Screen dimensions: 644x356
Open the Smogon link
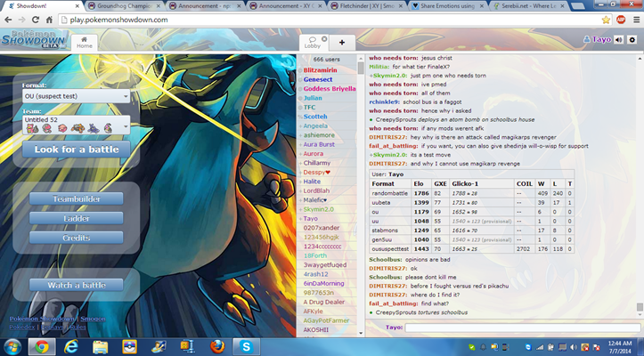(93, 319)
